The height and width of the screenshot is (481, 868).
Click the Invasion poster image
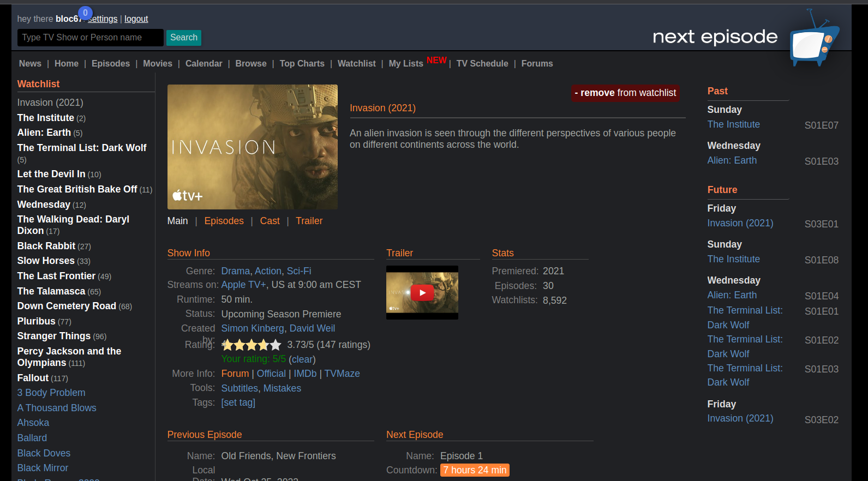point(253,147)
